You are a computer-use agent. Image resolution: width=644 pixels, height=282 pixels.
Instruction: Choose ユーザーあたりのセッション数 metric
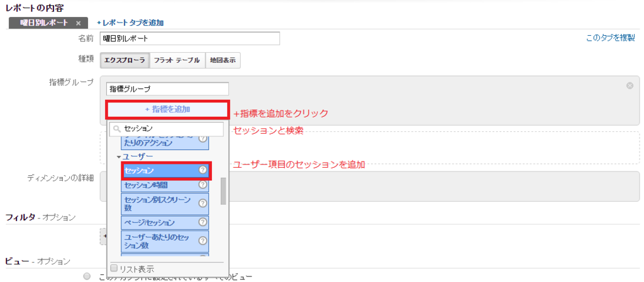tap(165, 241)
